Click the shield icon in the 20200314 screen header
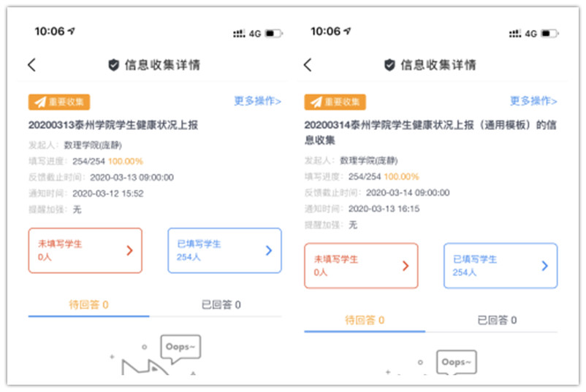 389,65
